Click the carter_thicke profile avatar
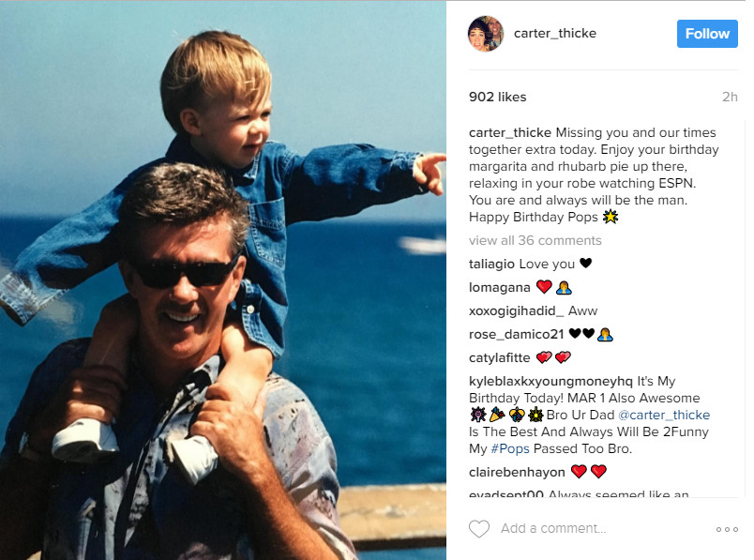754x560 pixels. coord(486,33)
